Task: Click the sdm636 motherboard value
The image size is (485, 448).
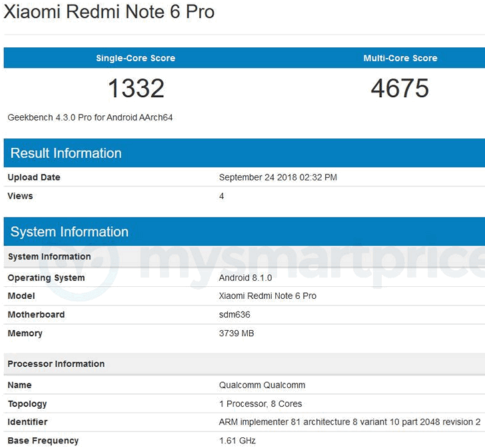Action: tap(235, 314)
